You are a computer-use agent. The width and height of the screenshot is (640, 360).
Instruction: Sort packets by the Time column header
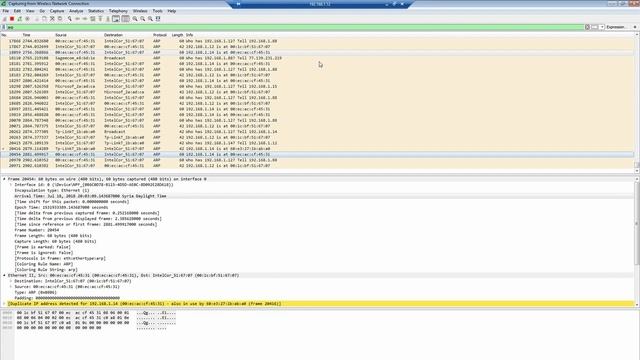coord(27,35)
